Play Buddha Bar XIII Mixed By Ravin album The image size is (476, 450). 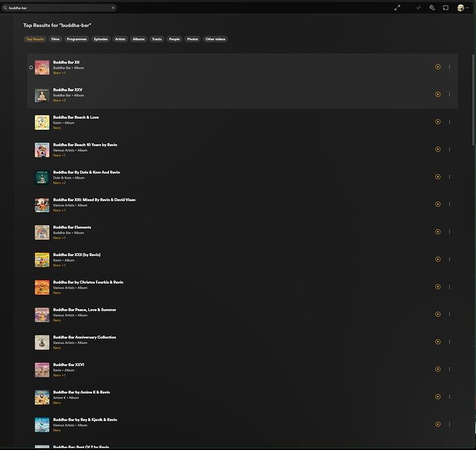click(438, 204)
